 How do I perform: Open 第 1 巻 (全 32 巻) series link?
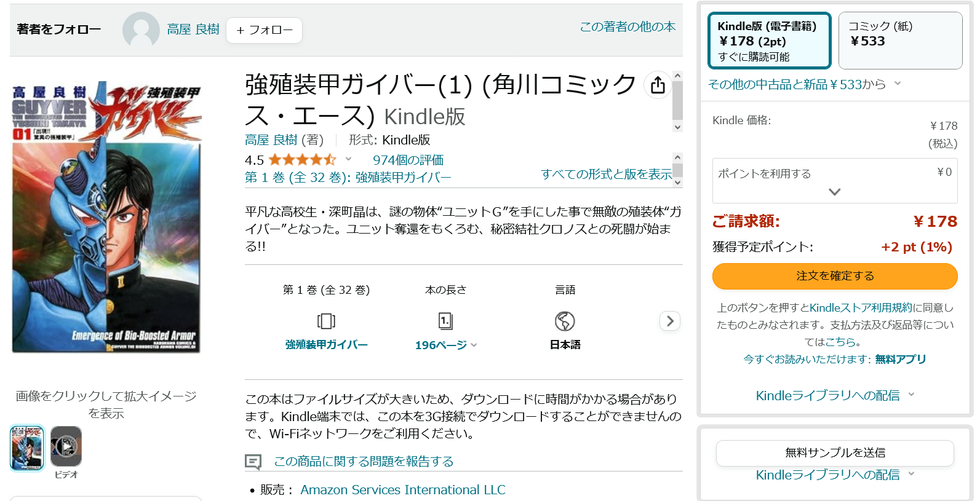coord(348,178)
